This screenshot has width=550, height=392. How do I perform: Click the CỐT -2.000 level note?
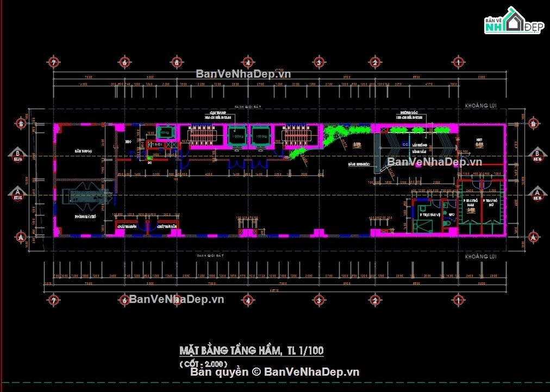click(203, 364)
